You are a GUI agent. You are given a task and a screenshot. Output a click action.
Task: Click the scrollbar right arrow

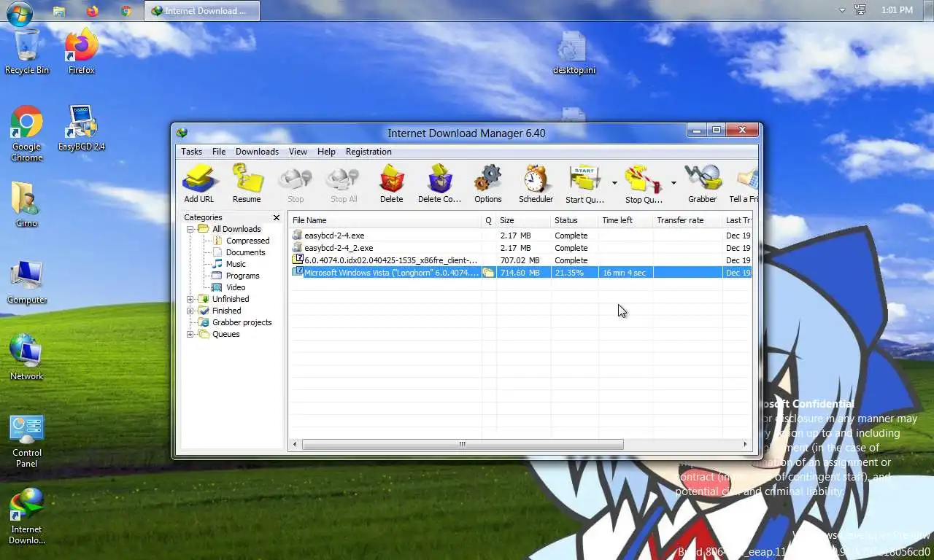[x=745, y=444]
